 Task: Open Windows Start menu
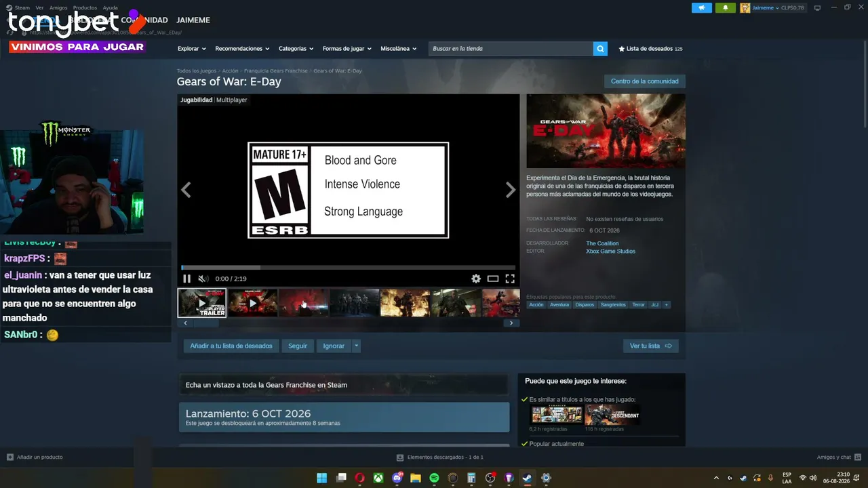pos(322,478)
